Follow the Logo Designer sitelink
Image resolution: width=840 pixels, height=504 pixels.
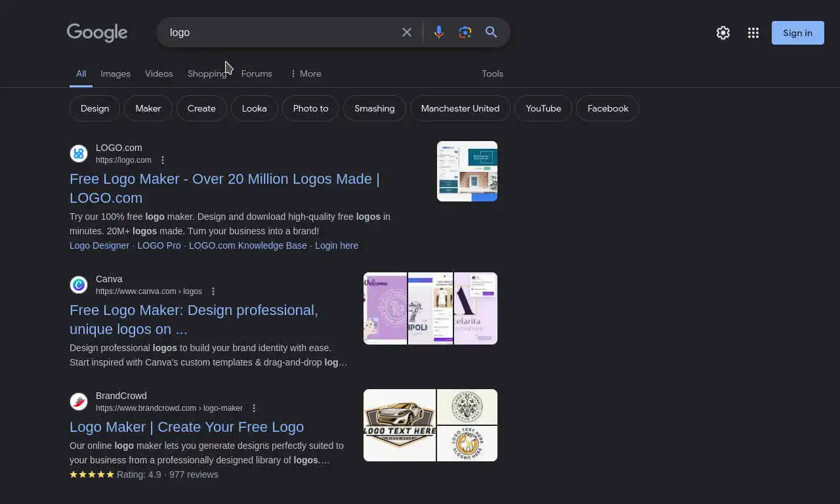pos(99,245)
